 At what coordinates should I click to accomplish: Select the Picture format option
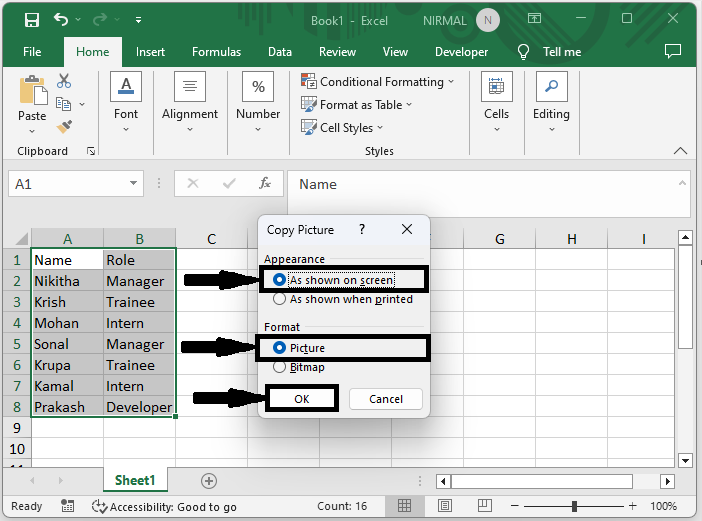click(x=299, y=348)
